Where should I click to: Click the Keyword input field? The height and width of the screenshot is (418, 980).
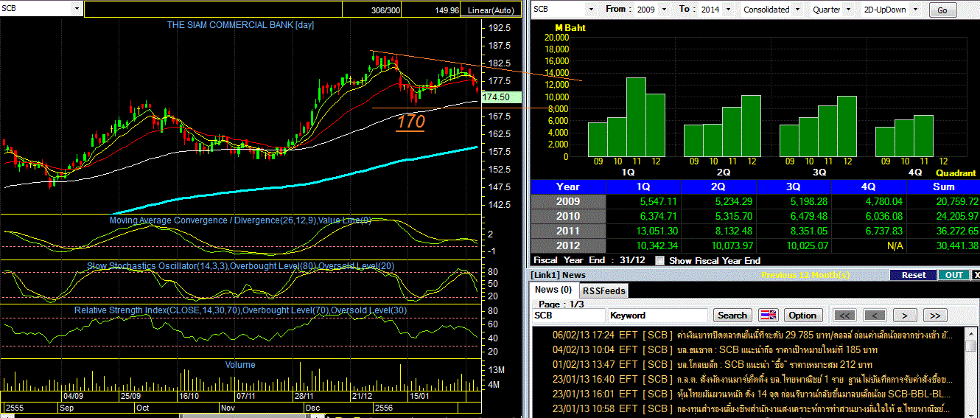tap(659, 315)
